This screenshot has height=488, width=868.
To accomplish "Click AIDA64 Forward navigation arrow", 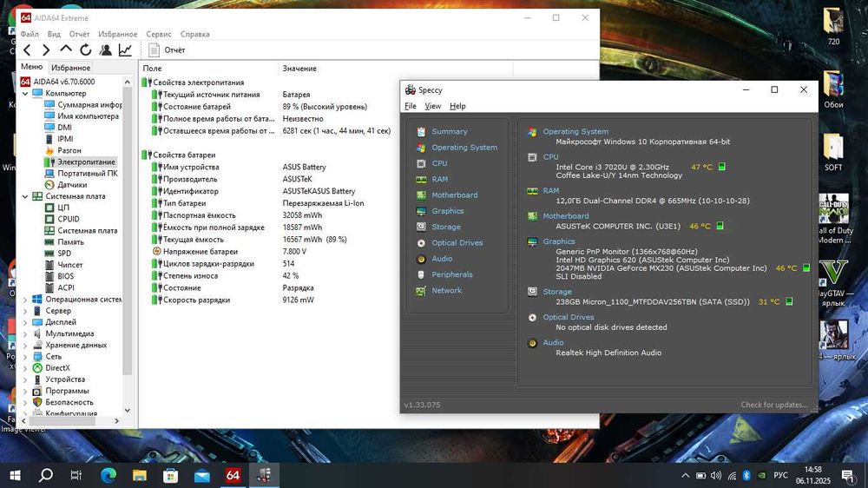I will point(46,49).
